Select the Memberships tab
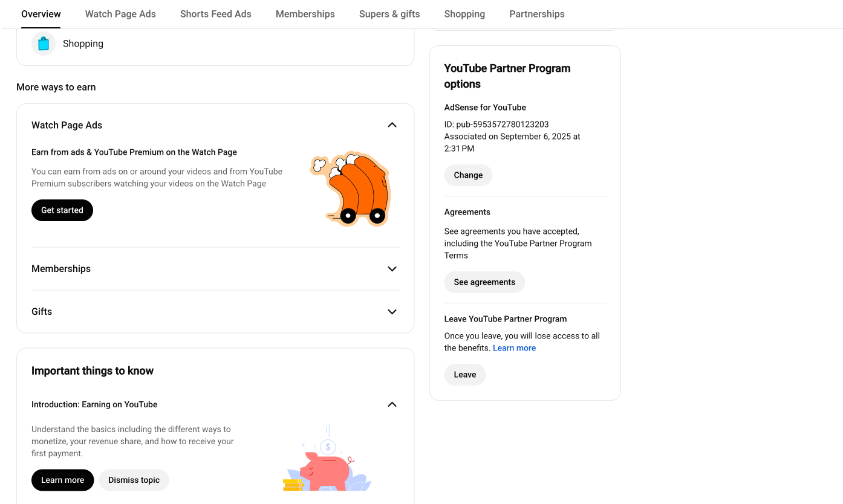This screenshot has height=504, width=843. [x=305, y=14]
